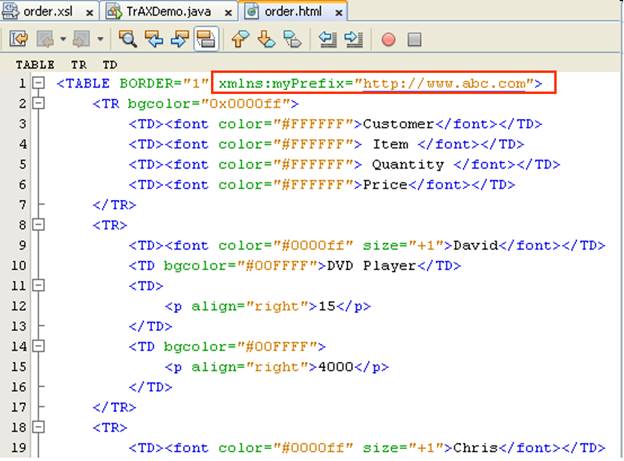The image size is (624, 461).
Task: Select the order.html tab
Action: [x=293, y=12]
